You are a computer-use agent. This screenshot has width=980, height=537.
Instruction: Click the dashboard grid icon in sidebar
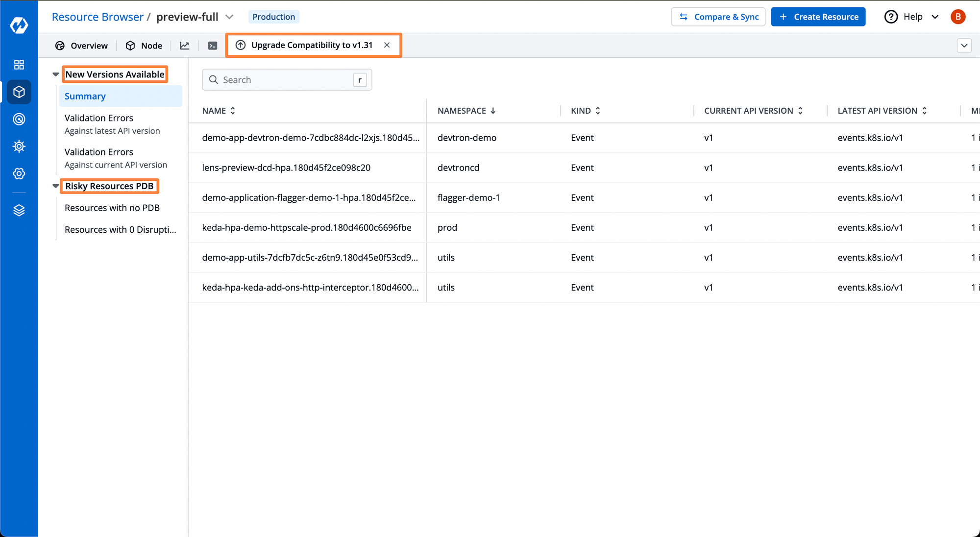click(19, 64)
